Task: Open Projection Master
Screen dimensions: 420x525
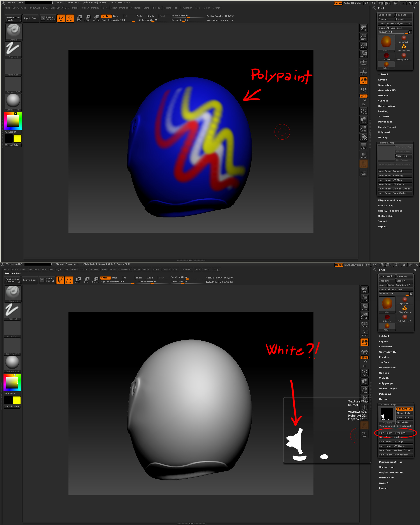Action: pyautogui.click(x=13, y=18)
